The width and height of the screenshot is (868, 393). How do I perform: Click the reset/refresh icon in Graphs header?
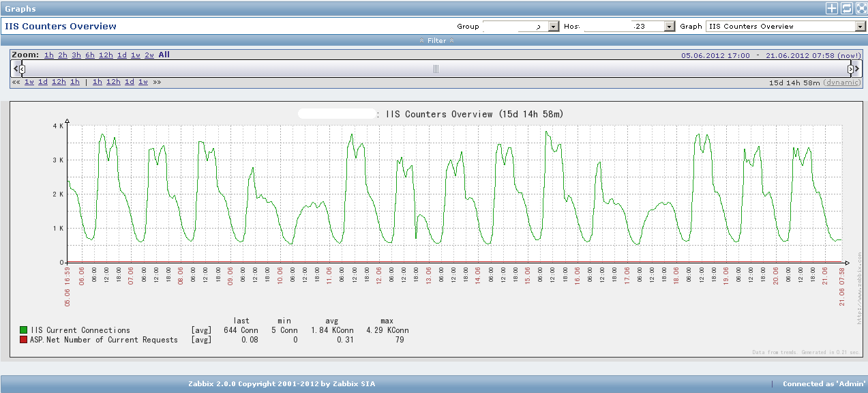click(846, 8)
